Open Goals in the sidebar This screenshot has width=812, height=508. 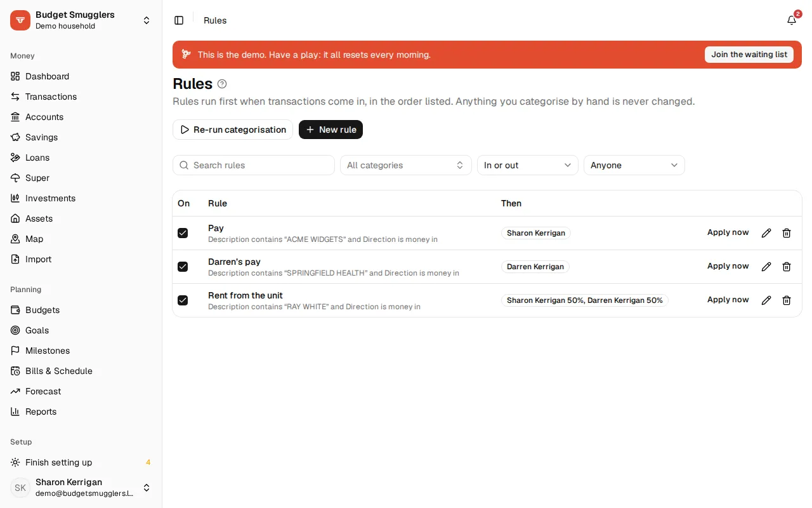click(81, 330)
